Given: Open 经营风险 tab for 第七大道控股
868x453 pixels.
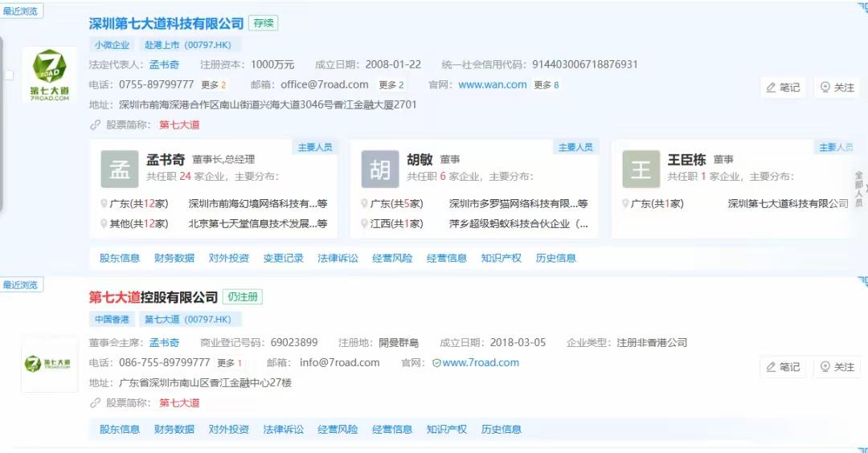Looking at the screenshot, I should coord(338,430).
